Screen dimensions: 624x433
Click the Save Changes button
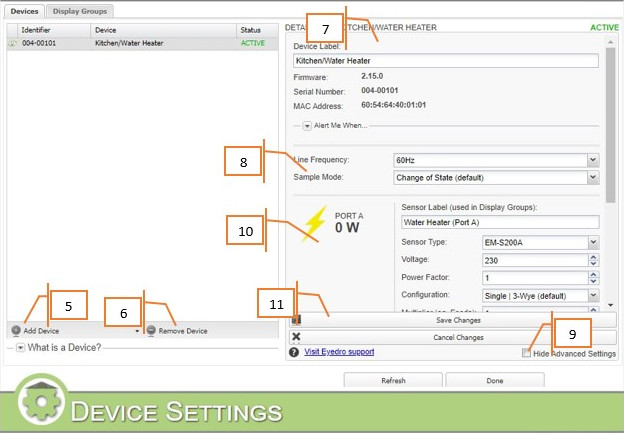452,320
